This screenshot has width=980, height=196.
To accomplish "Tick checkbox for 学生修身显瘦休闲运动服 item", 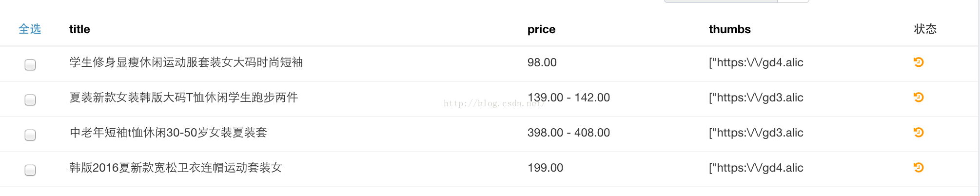I will point(30,64).
